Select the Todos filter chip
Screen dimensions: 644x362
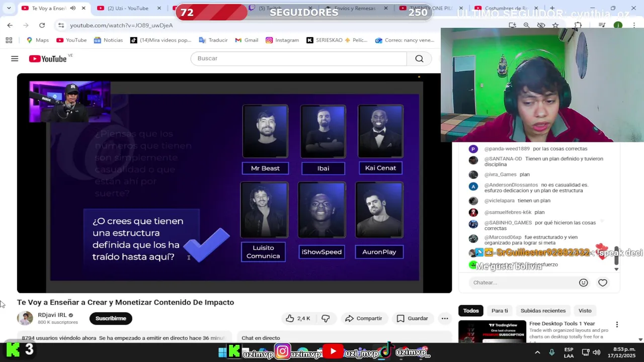point(471,311)
